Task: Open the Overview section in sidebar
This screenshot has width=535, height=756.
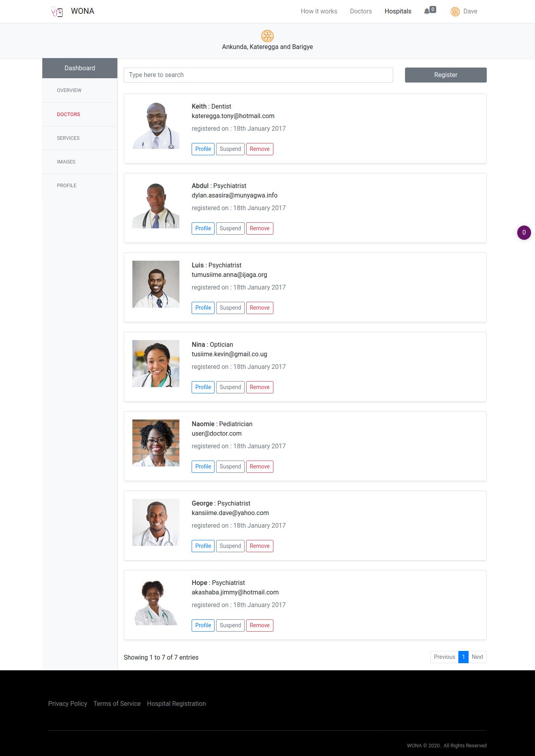Action: [x=69, y=90]
